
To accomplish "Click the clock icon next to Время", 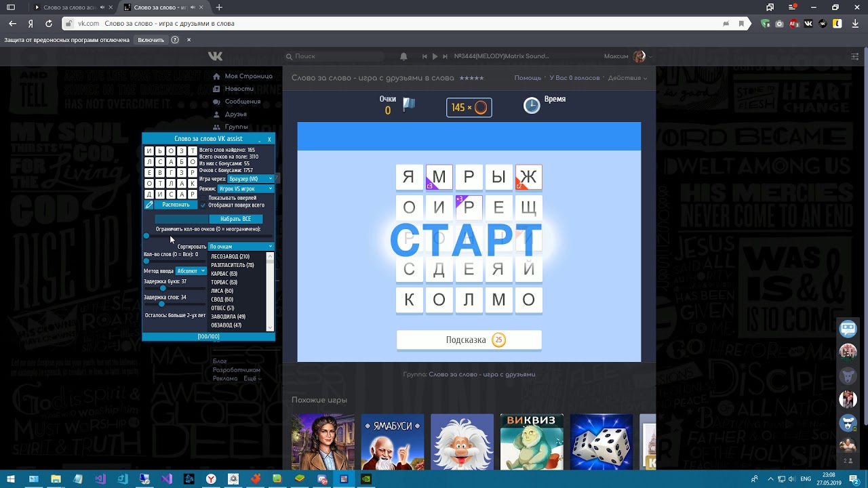I will click(x=532, y=105).
